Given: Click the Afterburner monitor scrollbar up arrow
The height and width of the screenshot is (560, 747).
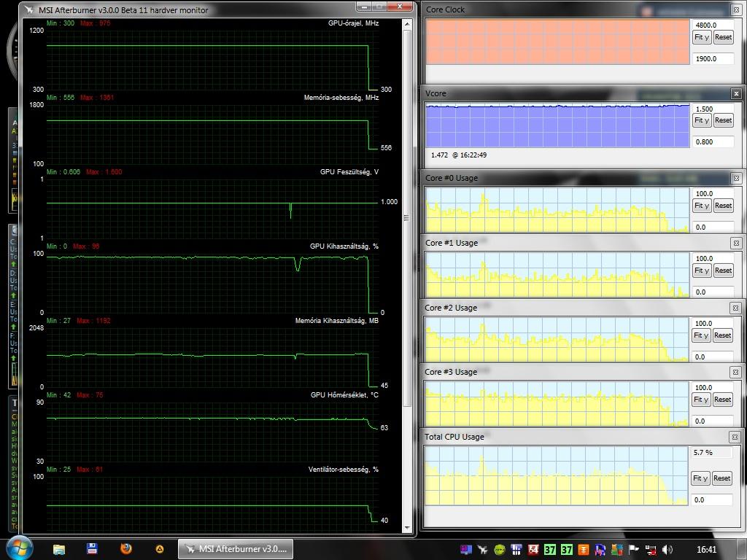Looking at the screenshot, I should 407,24.
